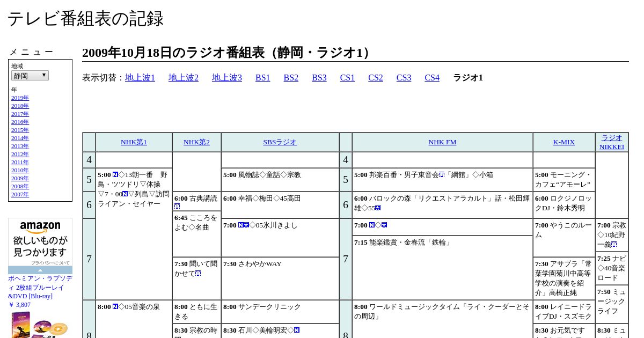Image resolution: width=644 pixels, height=338 pixels.
Task: Select the 6:00 幸福◇梅田◇45高田 entry
Action: [x=280, y=205]
